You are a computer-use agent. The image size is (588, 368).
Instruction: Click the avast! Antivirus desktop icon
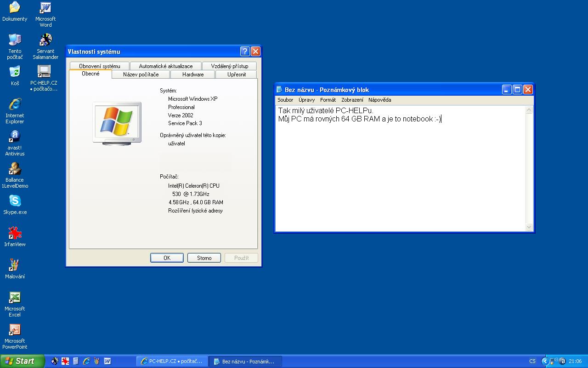15,144
